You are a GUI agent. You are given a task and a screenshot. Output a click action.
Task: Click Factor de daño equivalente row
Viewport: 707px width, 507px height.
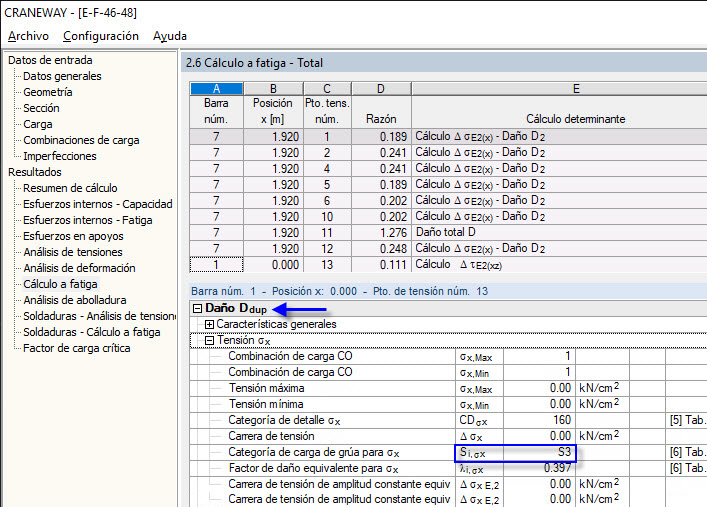point(449,468)
